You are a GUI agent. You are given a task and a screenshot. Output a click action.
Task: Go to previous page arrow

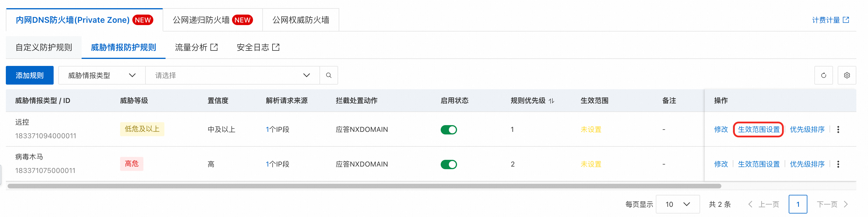pyautogui.click(x=751, y=204)
